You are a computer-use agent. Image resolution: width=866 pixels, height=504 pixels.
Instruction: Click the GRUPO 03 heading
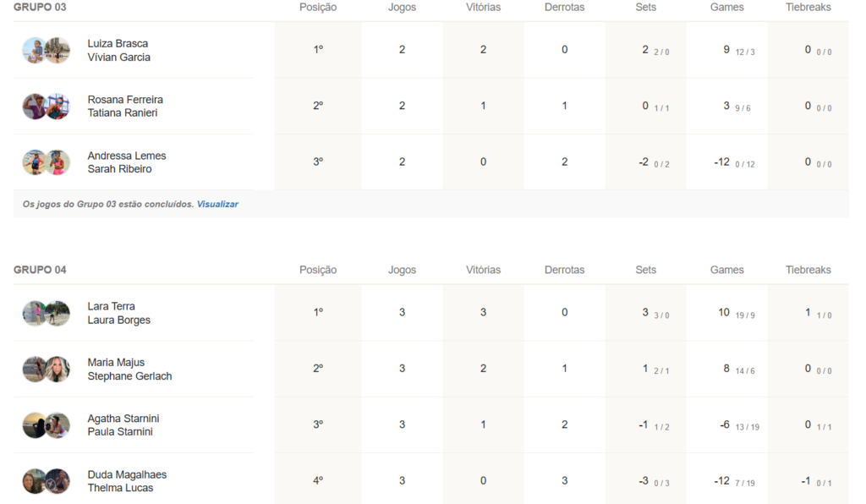(40, 8)
